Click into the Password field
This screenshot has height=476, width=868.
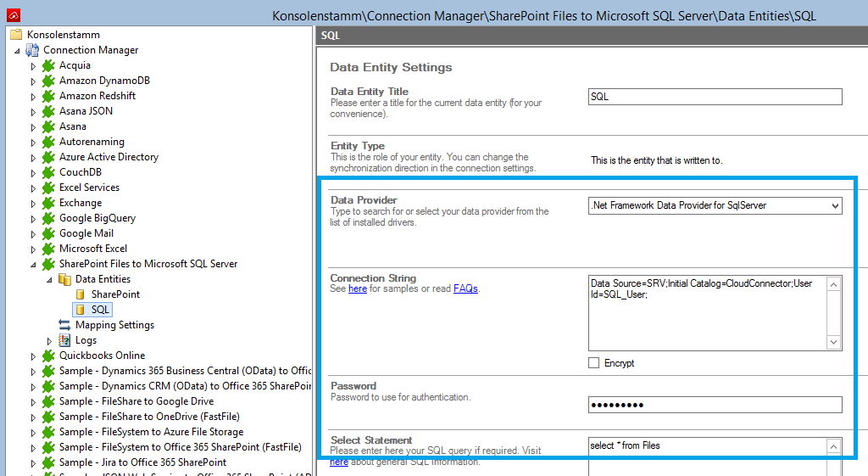(715, 405)
